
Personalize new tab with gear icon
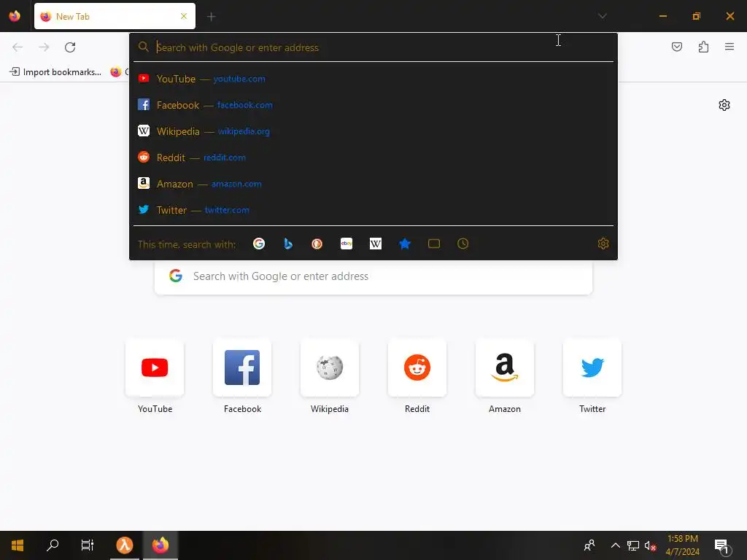pyautogui.click(x=724, y=105)
